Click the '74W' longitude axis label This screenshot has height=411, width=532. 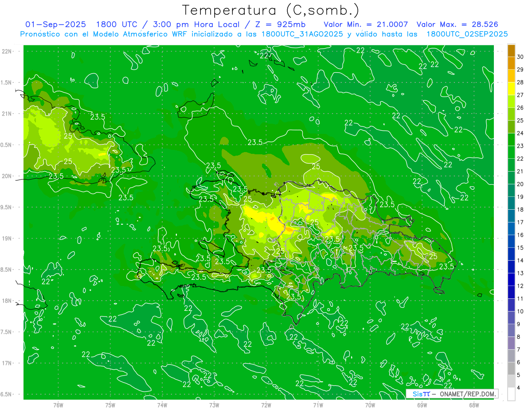click(162, 405)
